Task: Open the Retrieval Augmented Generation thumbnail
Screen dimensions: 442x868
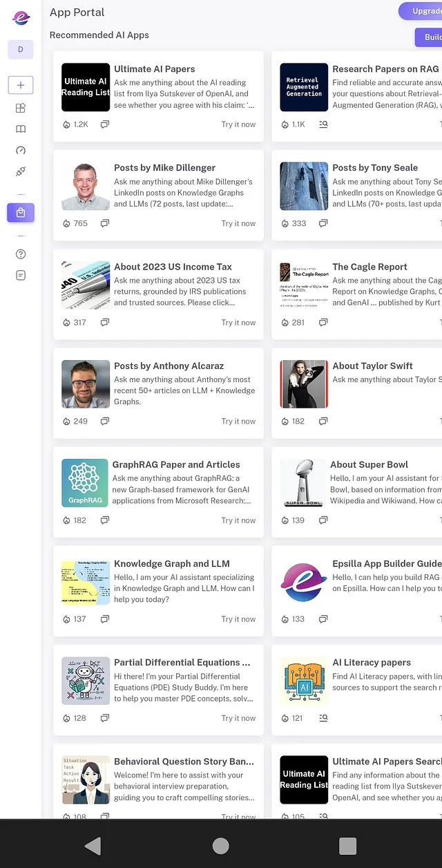Action: coord(304,87)
